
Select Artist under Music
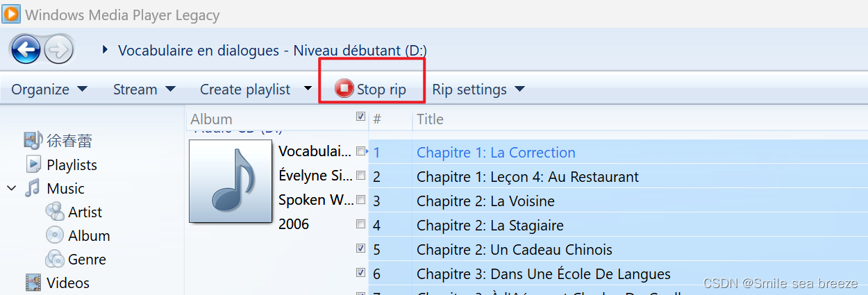pyautogui.click(x=85, y=212)
